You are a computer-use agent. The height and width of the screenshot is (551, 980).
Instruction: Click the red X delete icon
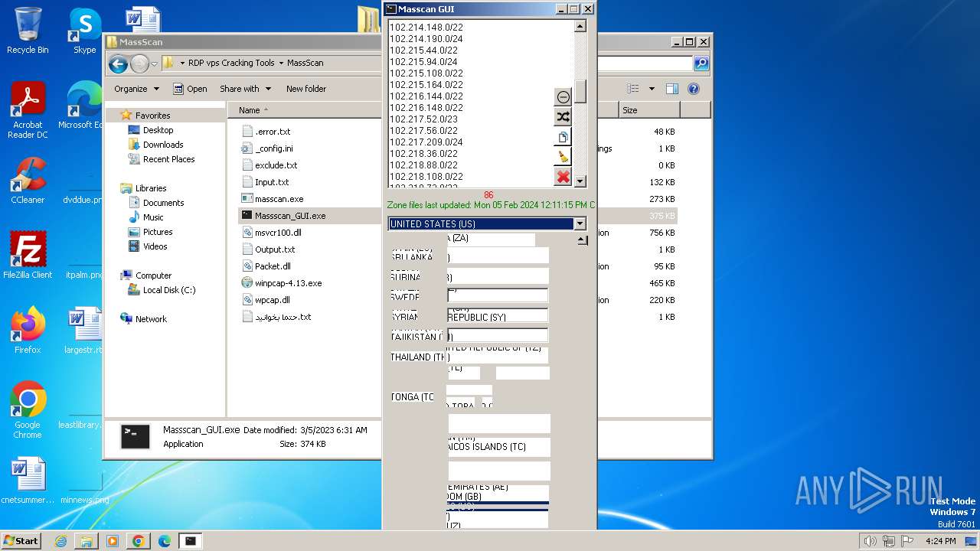pyautogui.click(x=563, y=177)
